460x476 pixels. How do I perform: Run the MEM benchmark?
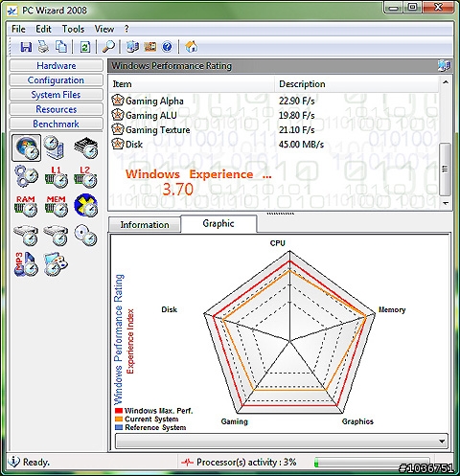pyautogui.click(x=56, y=206)
